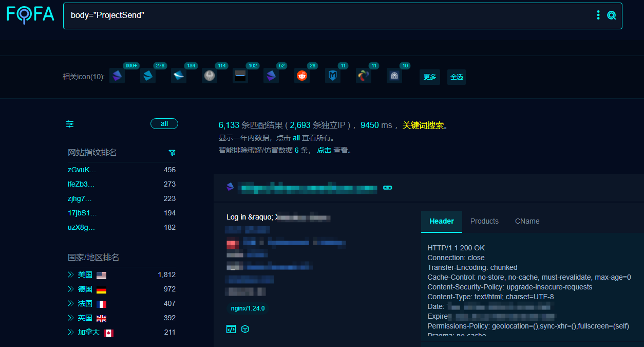Open the website source code icon
This screenshot has width=644, height=347.
(x=231, y=329)
